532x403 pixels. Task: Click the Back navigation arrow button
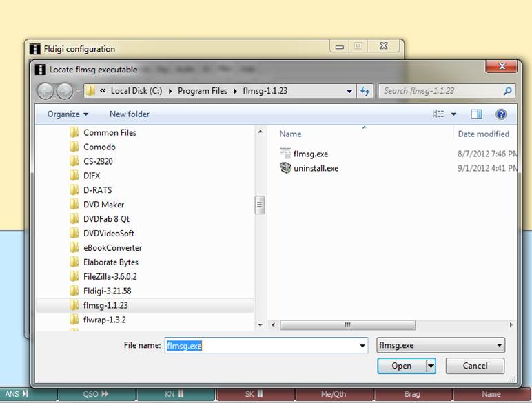coord(45,90)
